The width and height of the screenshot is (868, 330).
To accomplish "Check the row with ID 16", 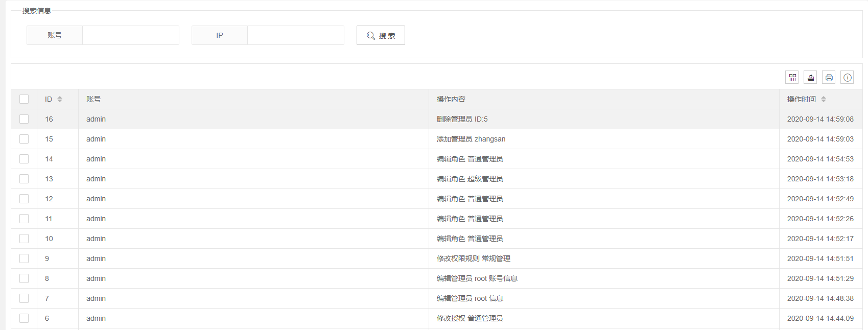I will click(x=24, y=119).
